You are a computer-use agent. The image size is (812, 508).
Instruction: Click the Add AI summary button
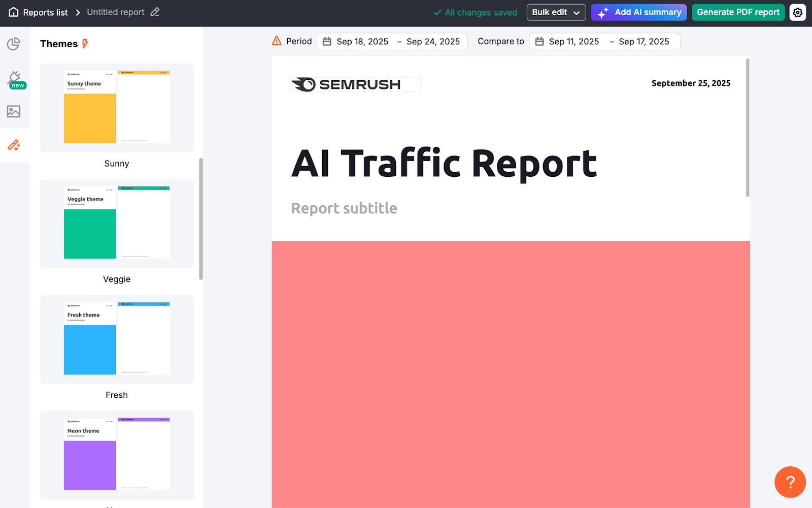point(638,12)
